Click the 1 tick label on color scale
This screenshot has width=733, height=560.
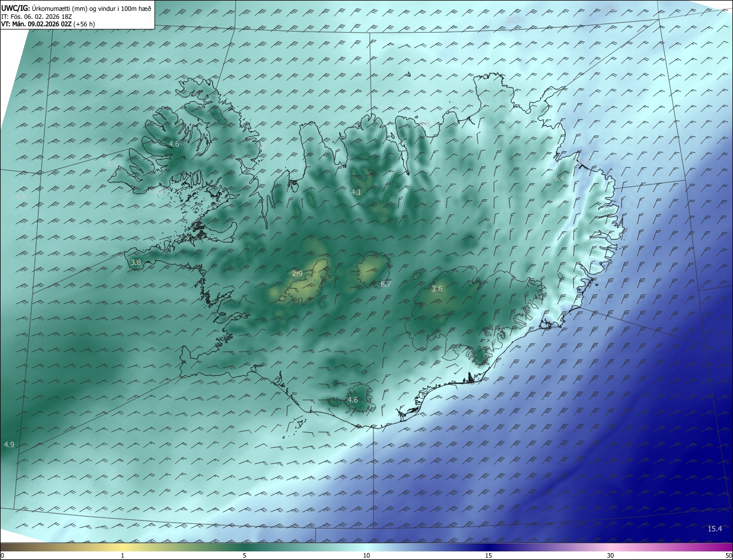click(123, 556)
